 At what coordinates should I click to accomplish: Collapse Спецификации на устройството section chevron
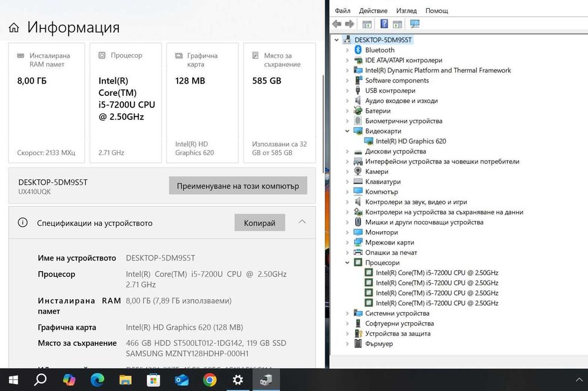tap(302, 222)
